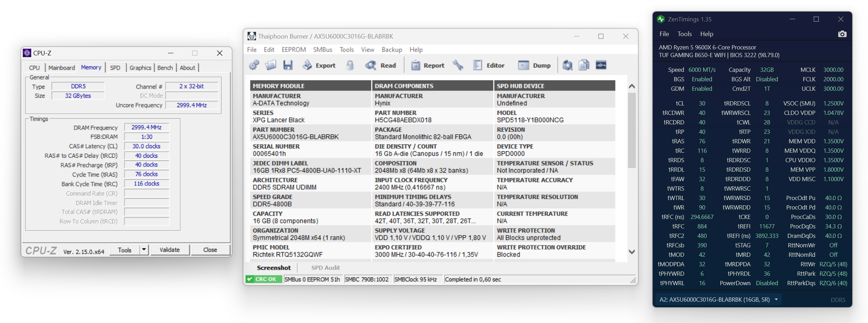The height and width of the screenshot is (323, 868).
Task: Click the floppy disk save icon
Action: tap(288, 65)
